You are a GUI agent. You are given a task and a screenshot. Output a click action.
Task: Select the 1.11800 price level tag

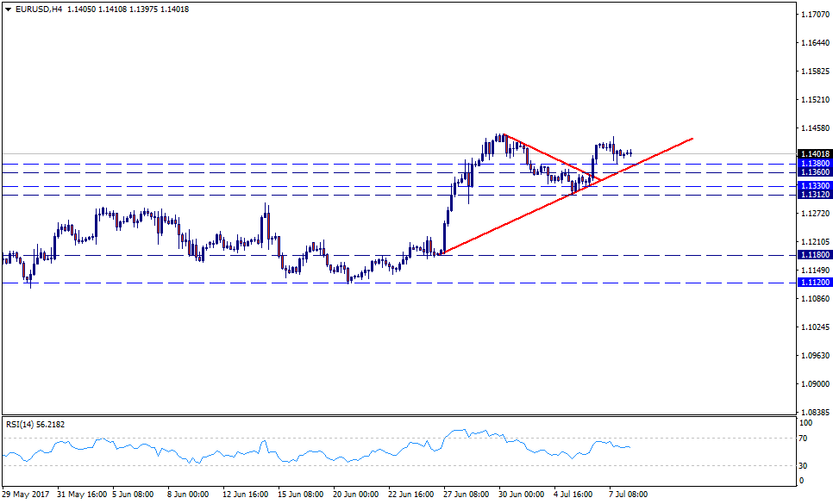[813, 255]
